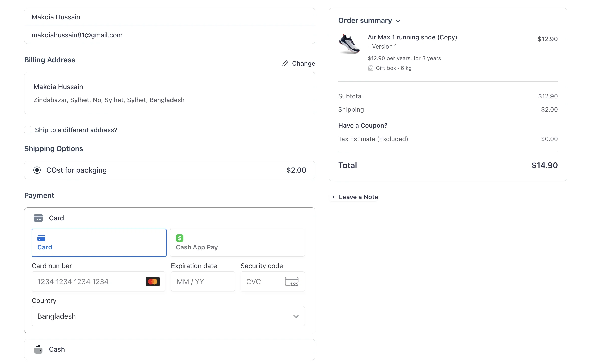
Task: Click the Mastercard icon in card number field
Action: tap(152, 282)
